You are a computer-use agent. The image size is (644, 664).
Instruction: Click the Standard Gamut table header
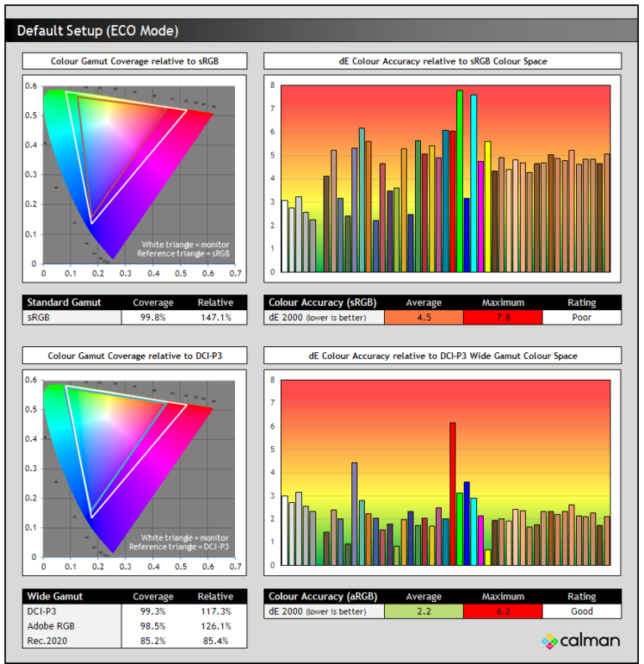(x=61, y=303)
